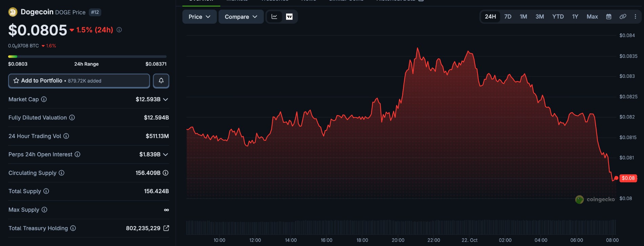This screenshot has height=246, width=644.
Task: Open chart more options menu
Action: 635,17
